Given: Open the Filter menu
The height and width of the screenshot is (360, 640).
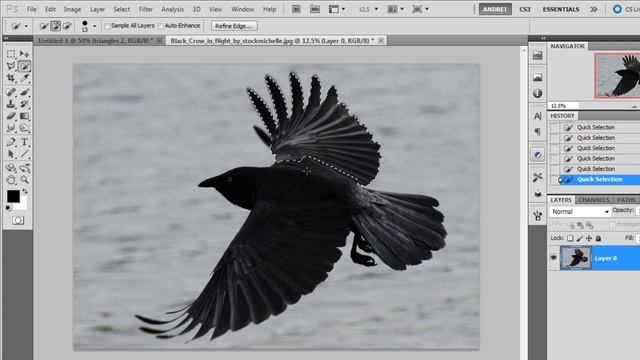Looking at the screenshot, I should [x=145, y=9].
